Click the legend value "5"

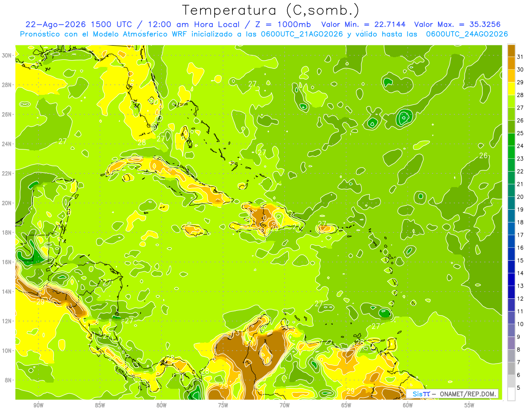[x=519, y=388]
